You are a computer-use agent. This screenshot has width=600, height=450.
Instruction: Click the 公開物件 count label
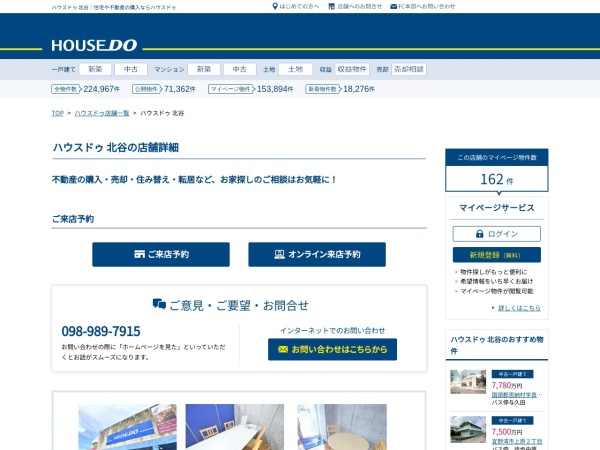(146, 89)
